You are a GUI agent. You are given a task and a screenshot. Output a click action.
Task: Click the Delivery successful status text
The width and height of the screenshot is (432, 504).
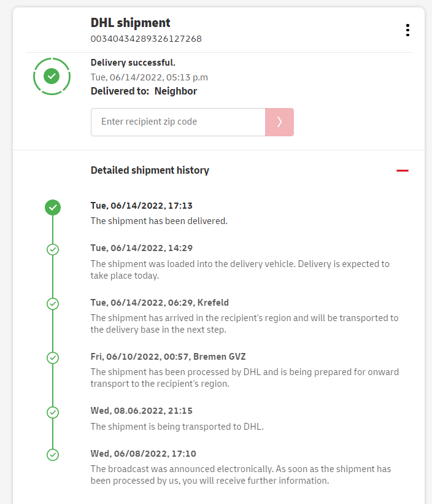[x=133, y=63]
